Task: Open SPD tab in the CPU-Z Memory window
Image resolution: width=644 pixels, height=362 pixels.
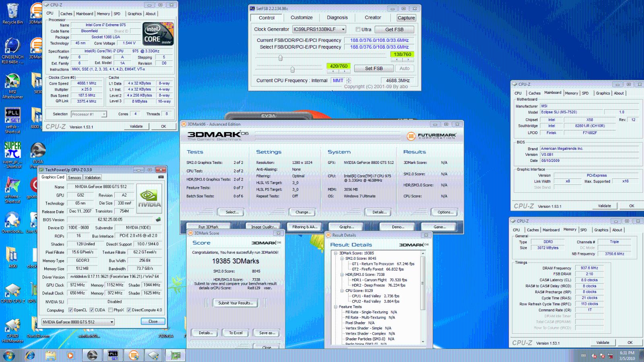Action: [584, 230]
